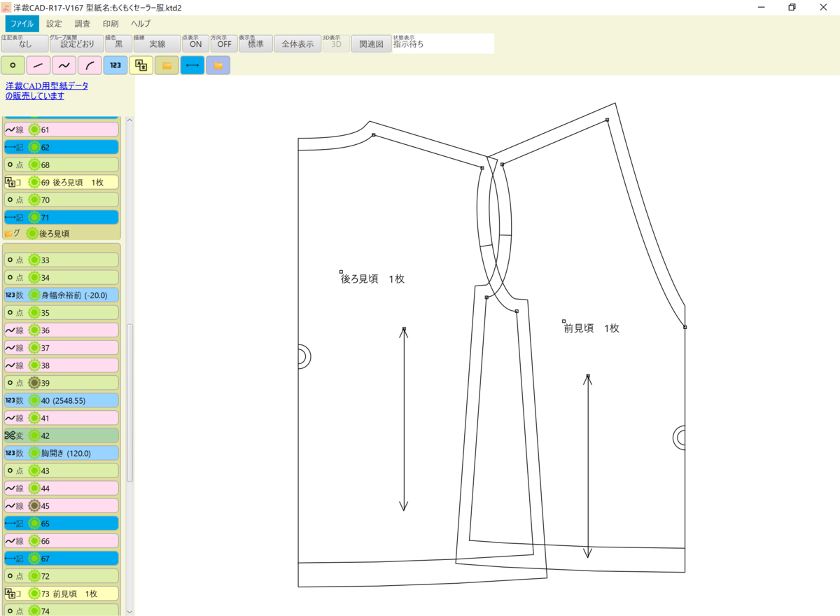Toggle gear on 後ろ見頃 group row
This screenshot has width=840, height=616.
[32, 233]
